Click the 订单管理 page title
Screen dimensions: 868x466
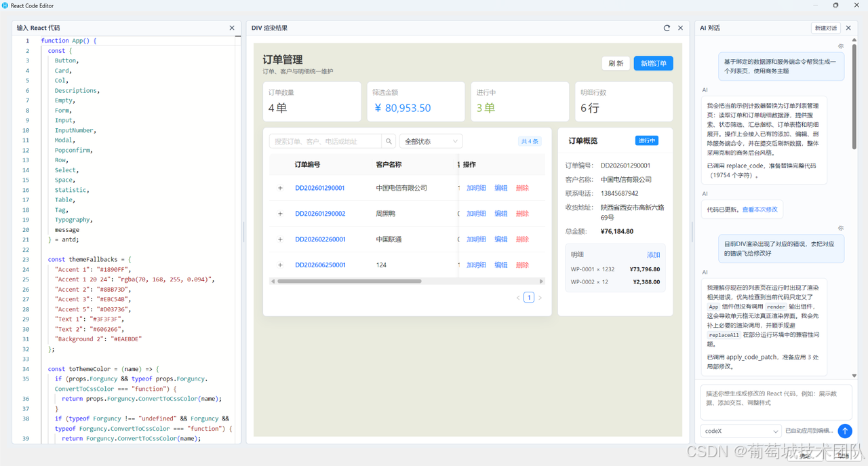point(283,60)
